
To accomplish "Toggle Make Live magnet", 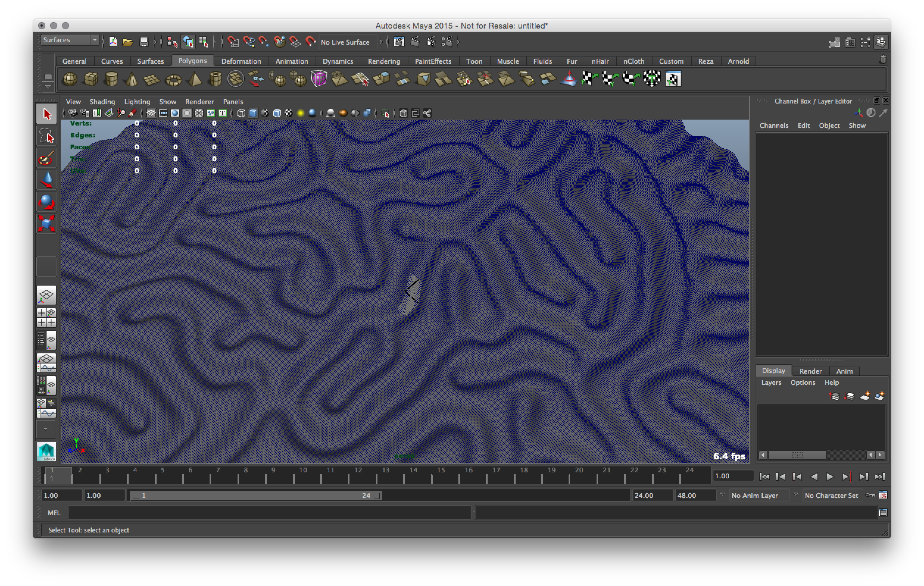I will (310, 42).
